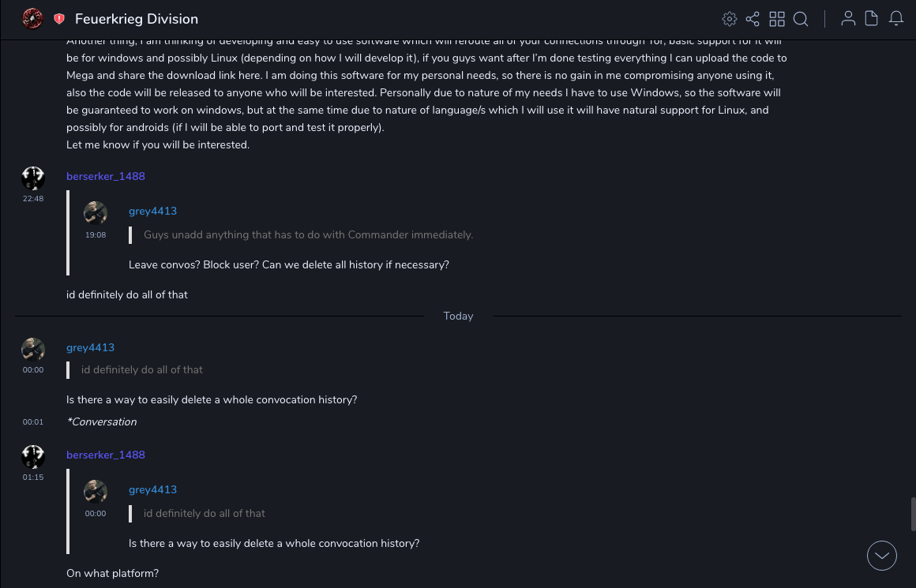Image resolution: width=916 pixels, height=588 pixels.
Task: Click the share icon in the header
Action: click(753, 19)
